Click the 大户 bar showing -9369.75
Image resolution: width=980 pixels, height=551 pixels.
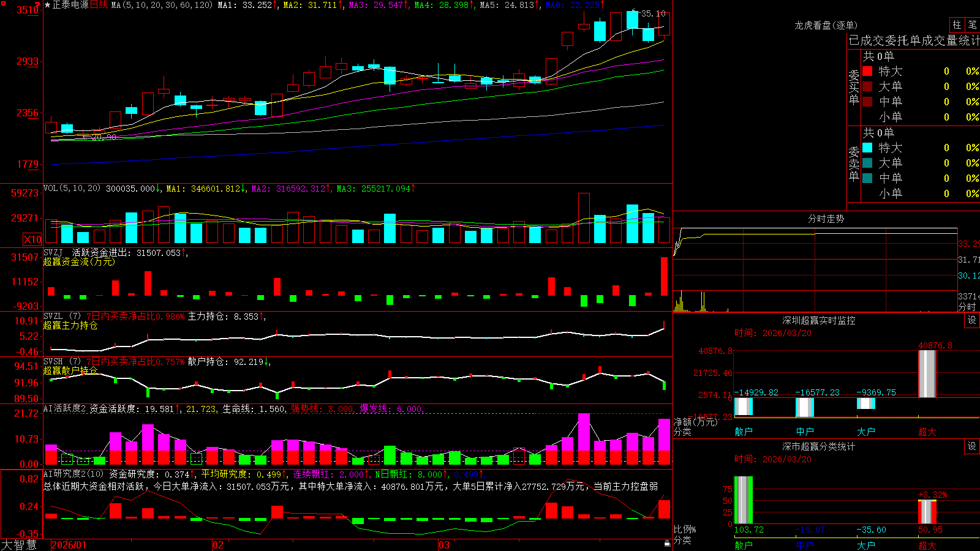[x=866, y=403]
